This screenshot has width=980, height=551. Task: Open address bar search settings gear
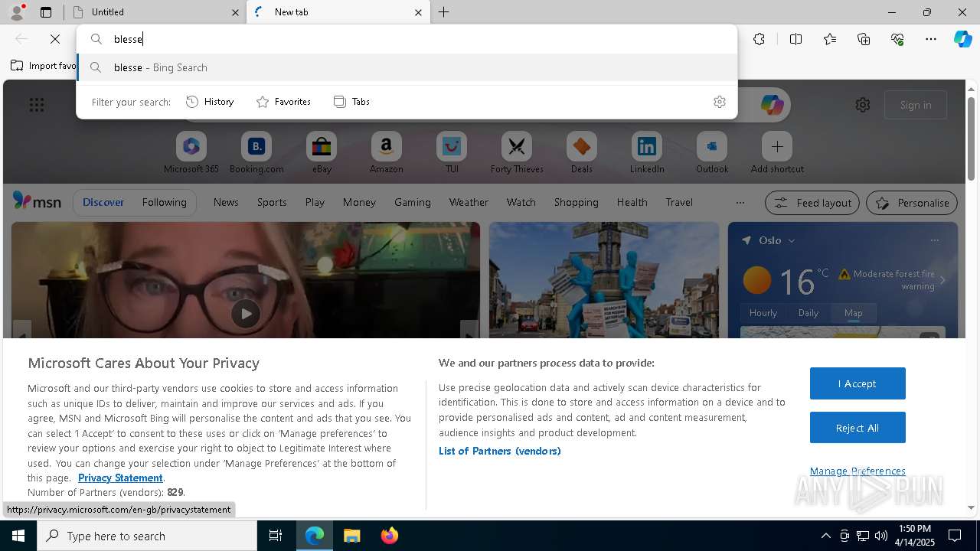coord(719,102)
